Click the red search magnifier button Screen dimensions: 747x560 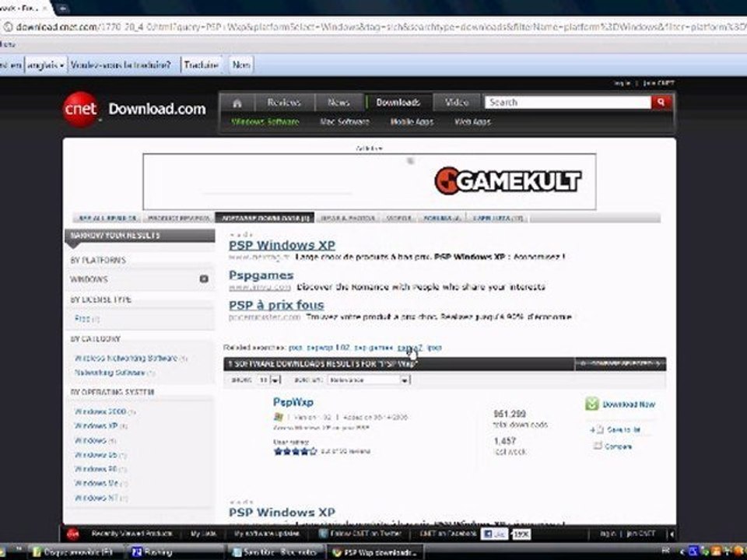tap(661, 102)
